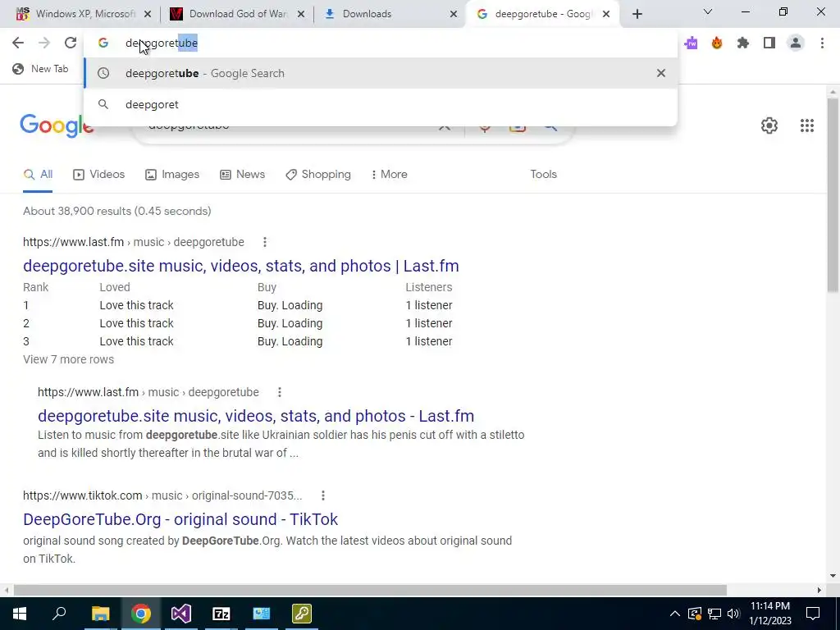
Task: Open the first Last.fm result title
Action: coord(240,266)
